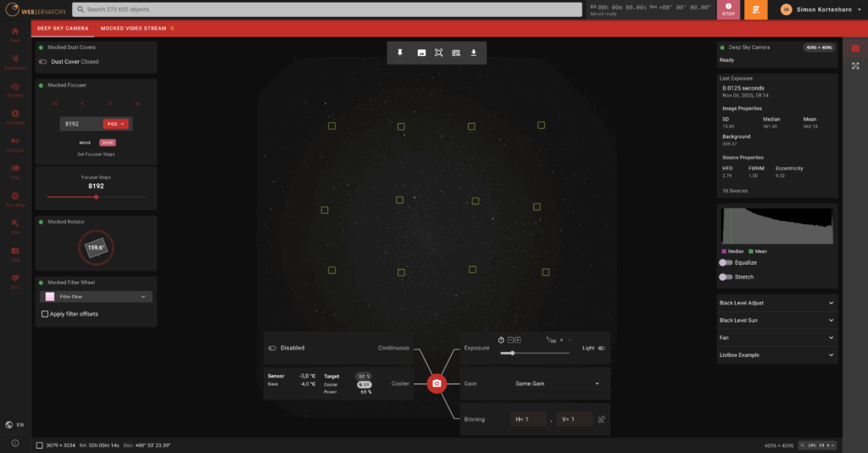Expand the Black Level Adjust section

(x=777, y=303)
